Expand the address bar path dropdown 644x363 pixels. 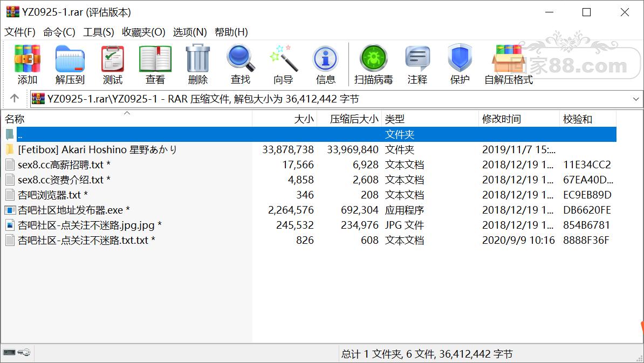(x=636, y=99)
